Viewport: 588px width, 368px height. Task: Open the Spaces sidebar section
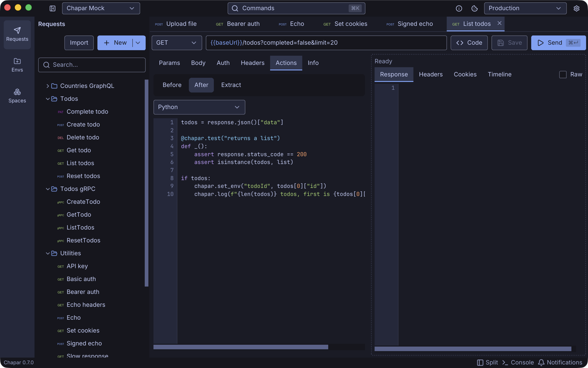(x=17, y=96)
